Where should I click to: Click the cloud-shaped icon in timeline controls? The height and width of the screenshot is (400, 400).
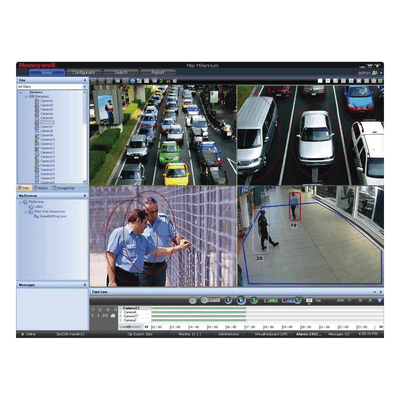(113, 315)
